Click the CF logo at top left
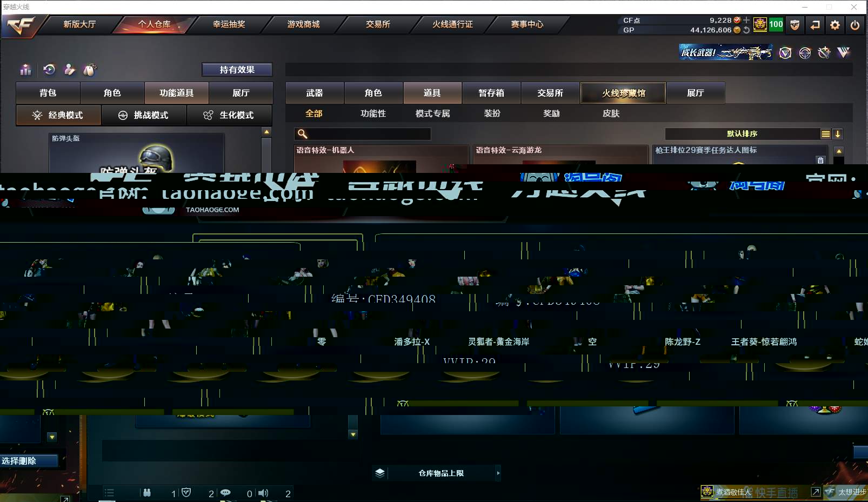 21,25
